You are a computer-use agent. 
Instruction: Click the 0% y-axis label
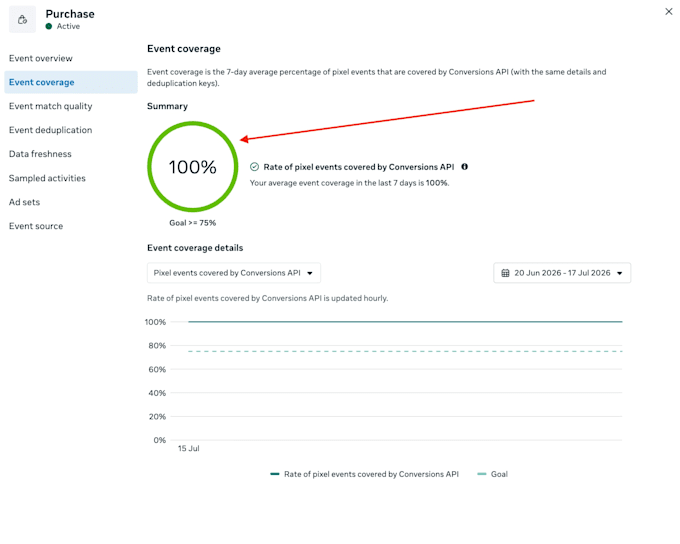(x=160, y=440)
